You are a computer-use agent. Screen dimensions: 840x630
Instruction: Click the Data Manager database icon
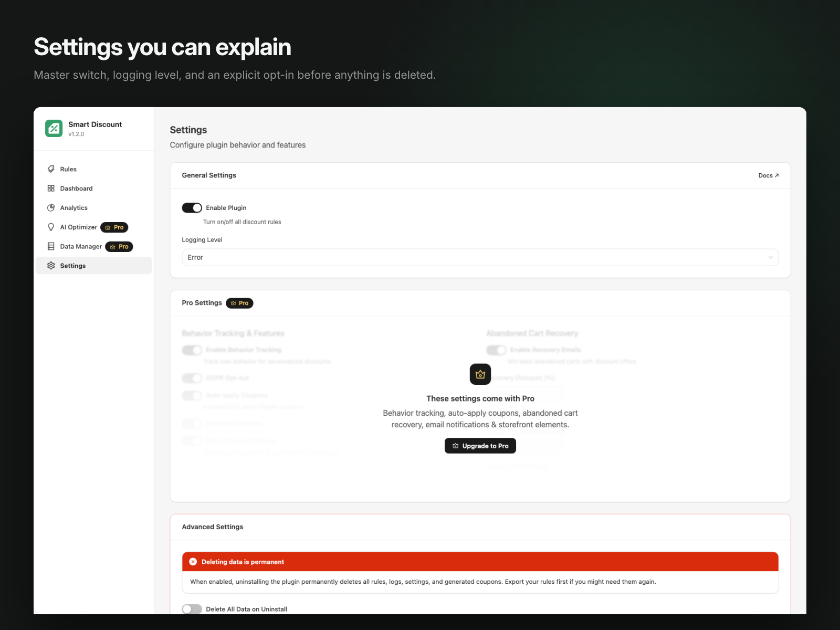point(51,246)
